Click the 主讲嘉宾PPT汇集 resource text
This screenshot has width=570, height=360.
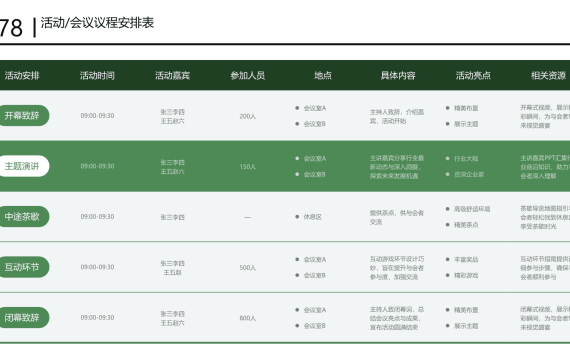[x=545, y=167]
